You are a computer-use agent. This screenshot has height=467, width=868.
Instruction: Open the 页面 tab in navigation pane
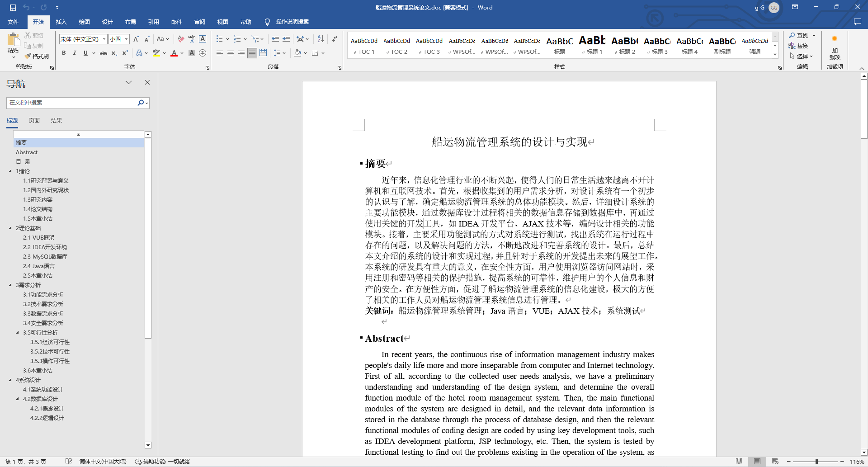click(34, 120)
